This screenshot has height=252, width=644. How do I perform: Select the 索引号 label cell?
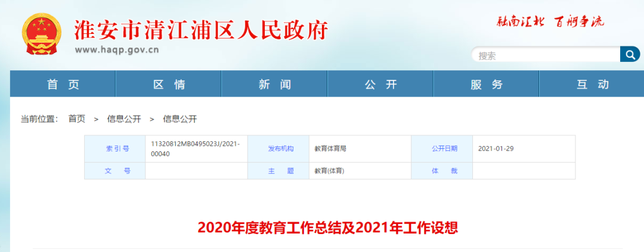pyautogui.click(x=115, y=148)
